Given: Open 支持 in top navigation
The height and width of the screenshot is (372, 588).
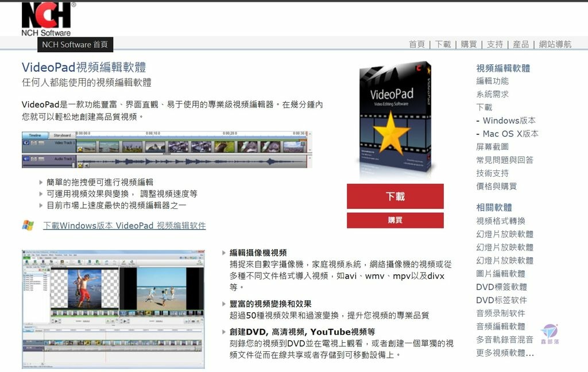Looking at the screenshot, I should [494, 44].
